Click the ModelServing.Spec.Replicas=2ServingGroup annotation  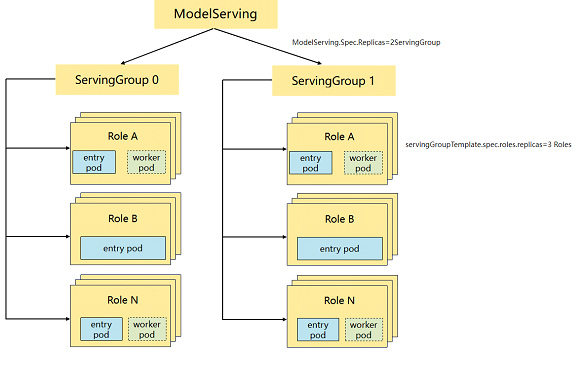pos(366,43)
